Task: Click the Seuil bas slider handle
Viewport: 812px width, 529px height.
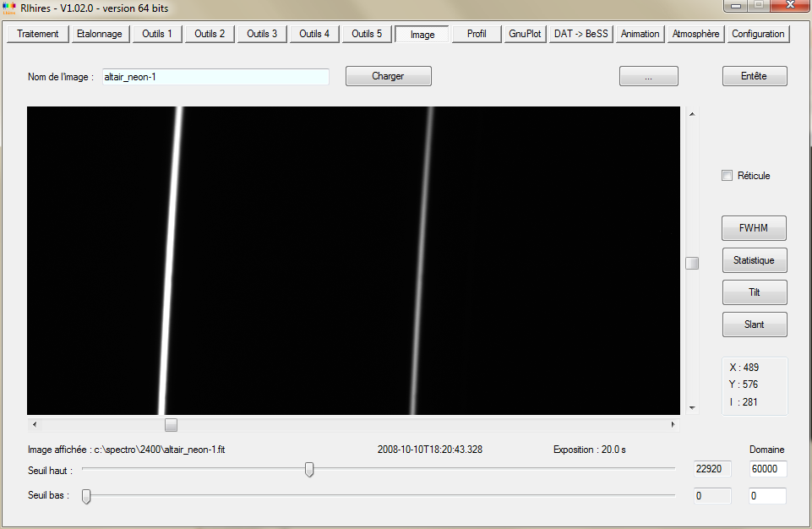Action: coord(86,496)
